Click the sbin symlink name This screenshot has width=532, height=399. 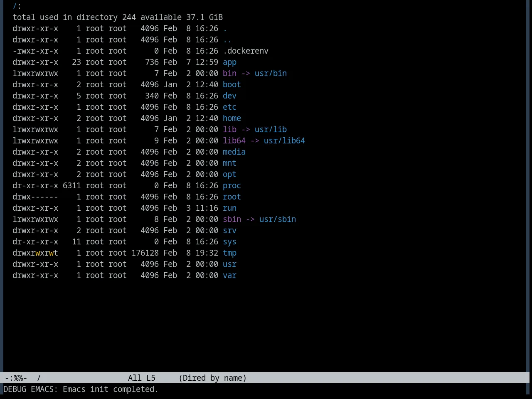pyautogui.click(x=232, y=219)
